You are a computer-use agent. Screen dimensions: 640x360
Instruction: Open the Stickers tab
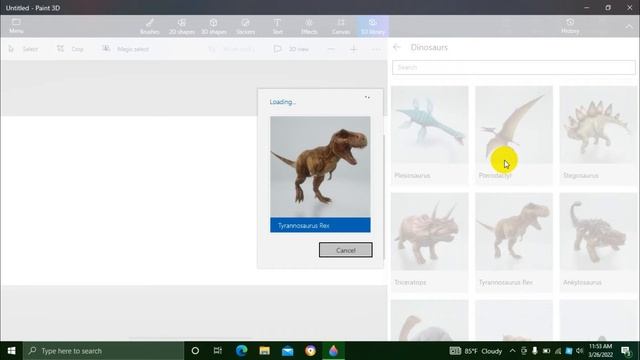245,26
